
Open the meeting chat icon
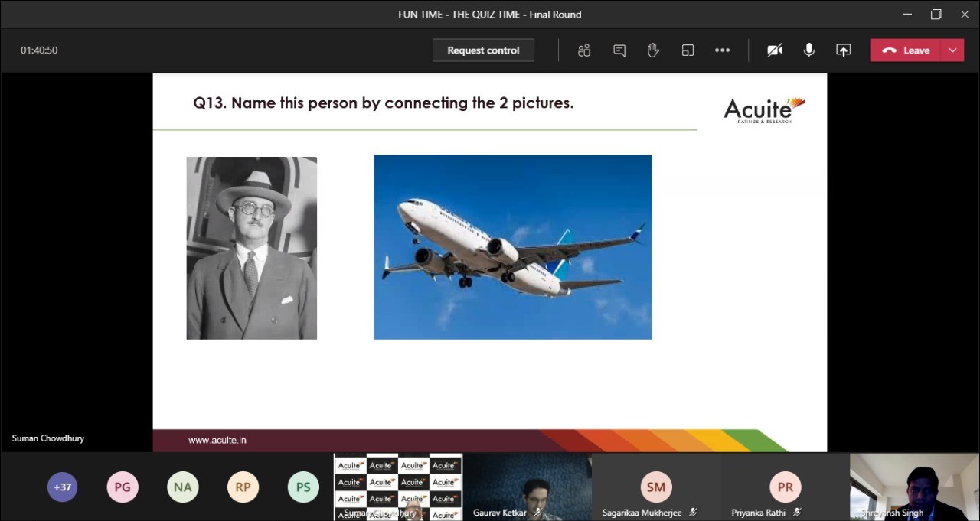point(619,50)
